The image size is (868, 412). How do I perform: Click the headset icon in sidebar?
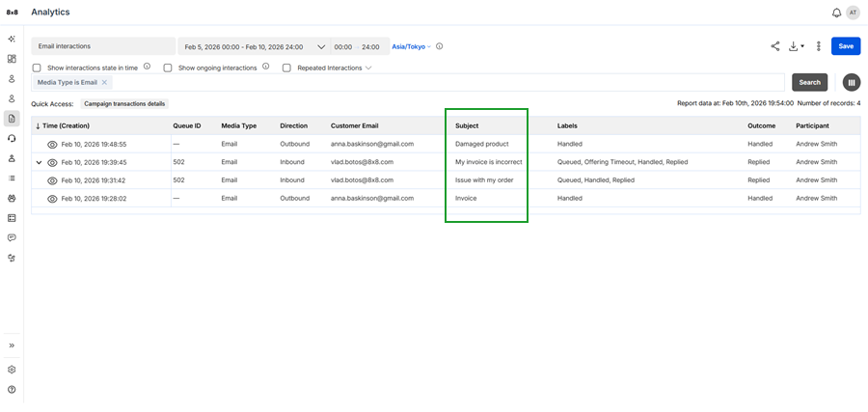[x=12, y=138]
